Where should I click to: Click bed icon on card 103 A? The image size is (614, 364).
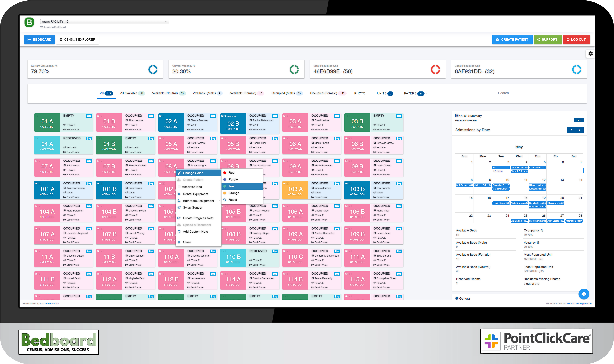click(337, 184)
